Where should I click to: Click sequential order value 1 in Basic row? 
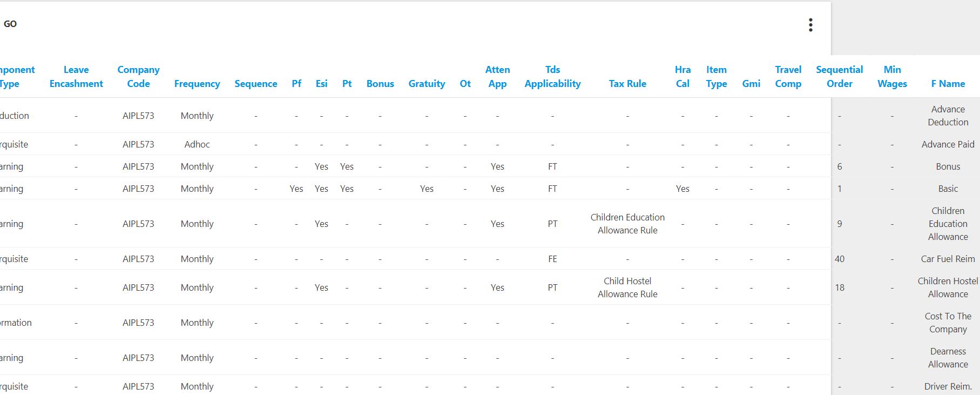[x=840, y=189]
